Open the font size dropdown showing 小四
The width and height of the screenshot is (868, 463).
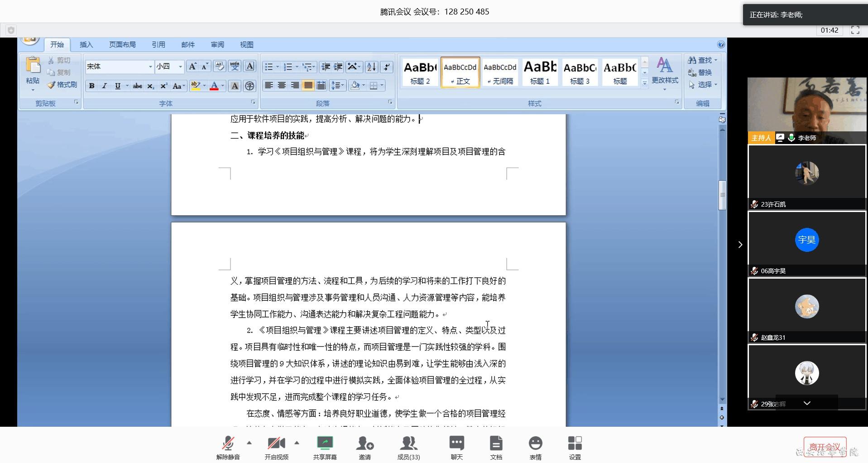[180, 67]
